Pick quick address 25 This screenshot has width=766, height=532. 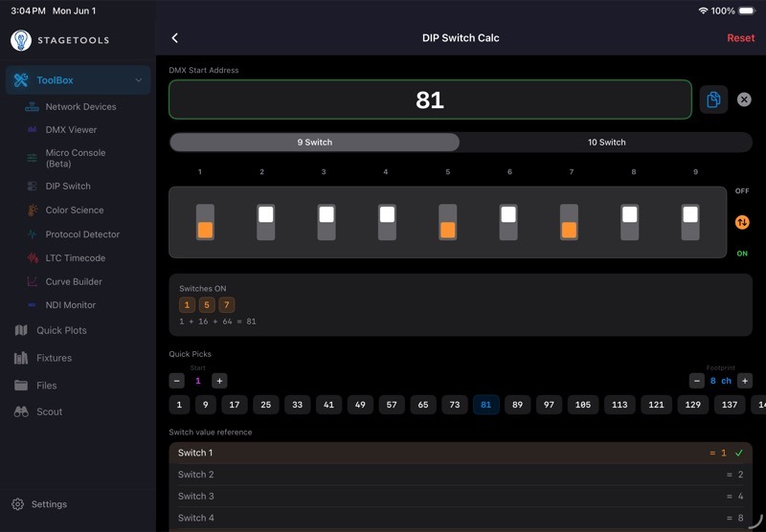coord(266,405)
